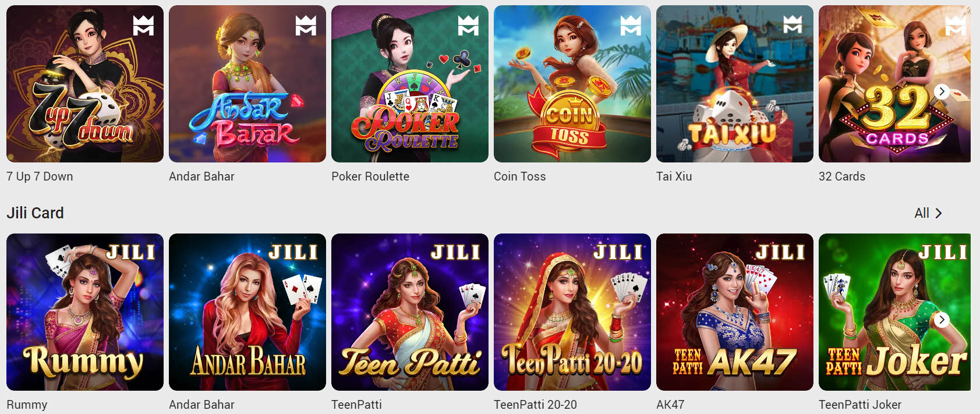Open the 7 Up 7 Down game thumbnail

pos(85,84)
